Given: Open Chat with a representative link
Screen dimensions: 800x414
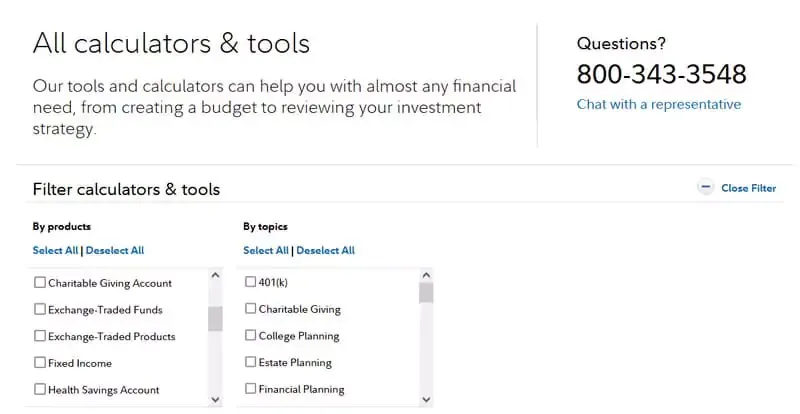Looking at the screenshot, I should (x=659, y=104).
